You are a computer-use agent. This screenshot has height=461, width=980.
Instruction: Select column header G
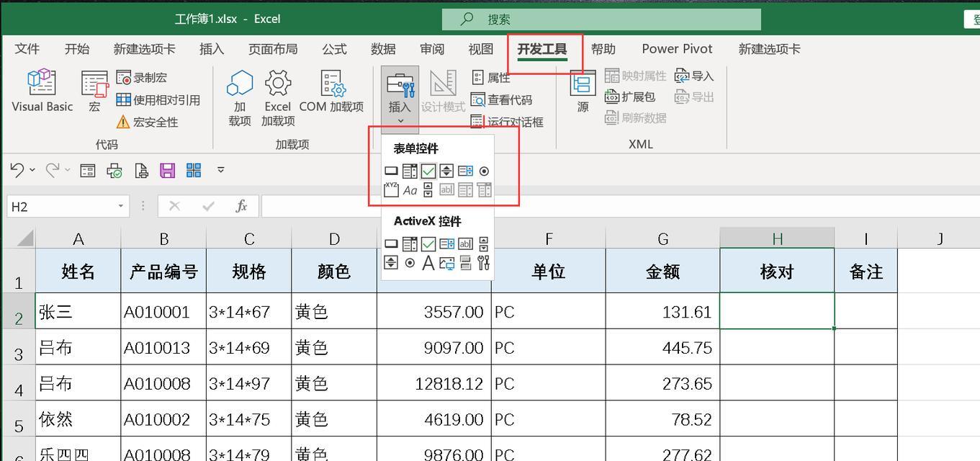click(662, 238)
